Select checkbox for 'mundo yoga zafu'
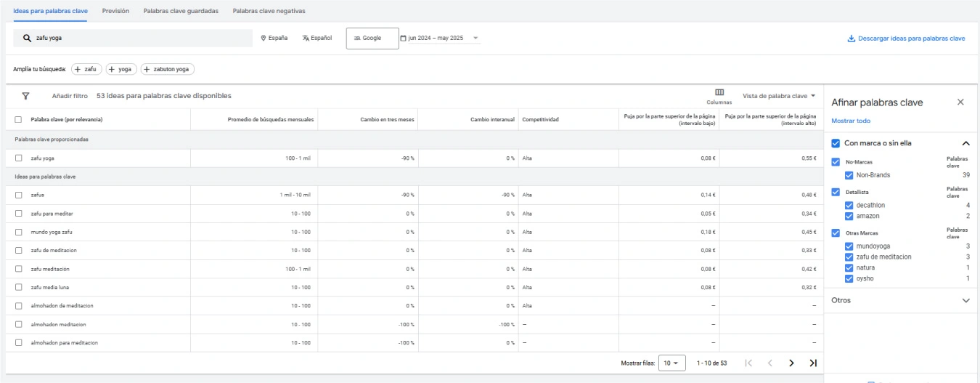Screen dimensions: 980x383 (x=19, y=232)
